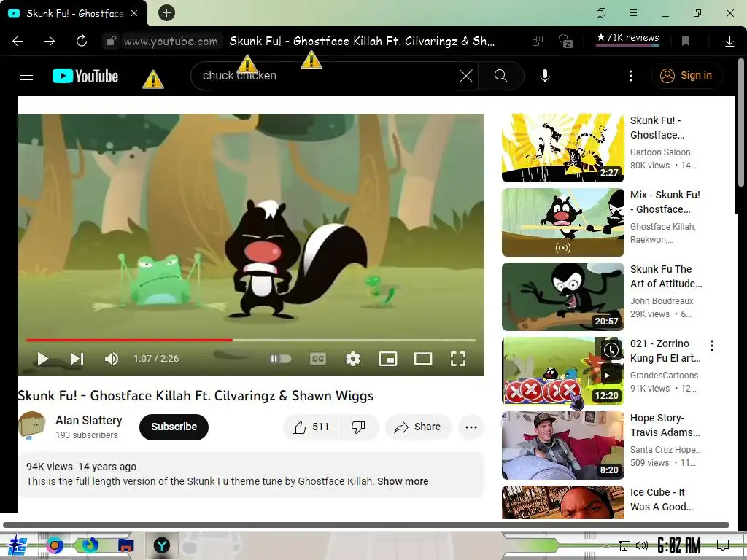
Task: Open the browser bookmarks panel icon
Action: [601, 13]
